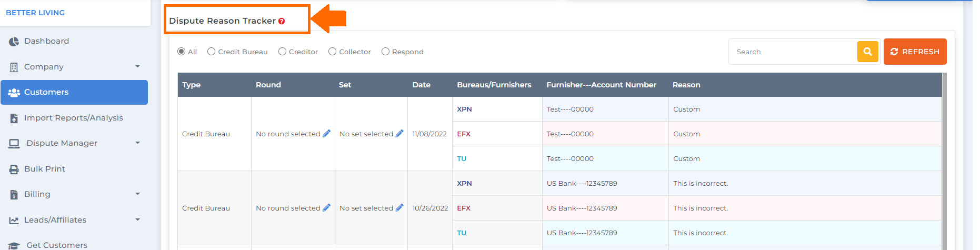Edit set pencil icon in 10/26/2022 row
Image resolution: width=980 pixels, height=250 pixels.
[x=399, y=208]
